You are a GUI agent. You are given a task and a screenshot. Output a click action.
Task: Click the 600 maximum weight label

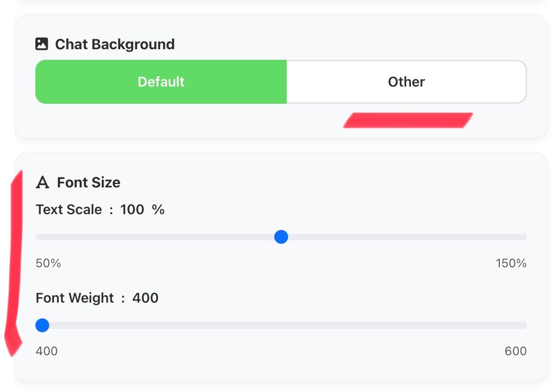point(515,351)
